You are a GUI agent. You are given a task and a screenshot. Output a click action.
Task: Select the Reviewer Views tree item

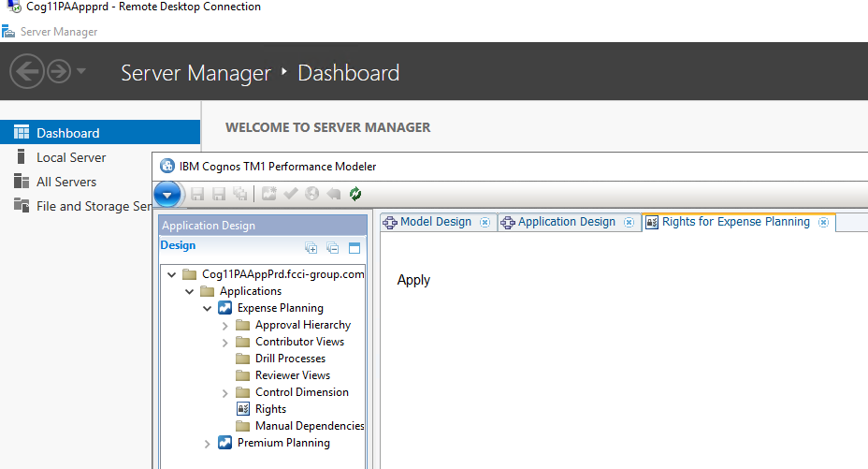(292, 375)
